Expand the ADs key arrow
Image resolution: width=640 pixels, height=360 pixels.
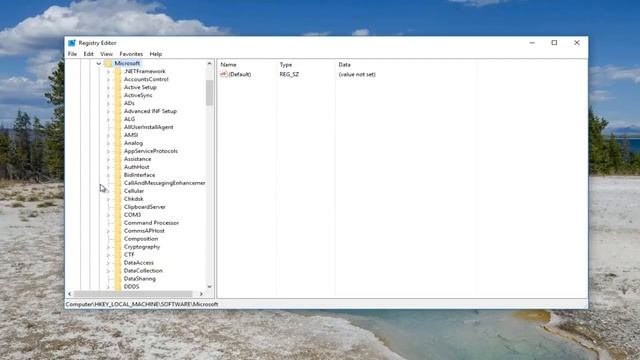(108, 103)
